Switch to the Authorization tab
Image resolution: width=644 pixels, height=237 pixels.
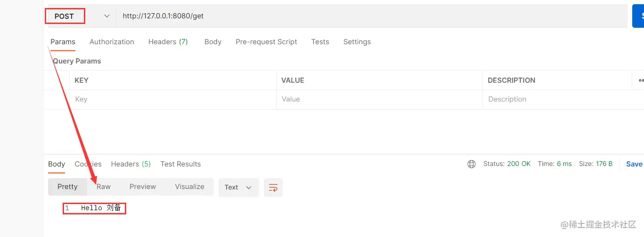[x=112, y=42]
